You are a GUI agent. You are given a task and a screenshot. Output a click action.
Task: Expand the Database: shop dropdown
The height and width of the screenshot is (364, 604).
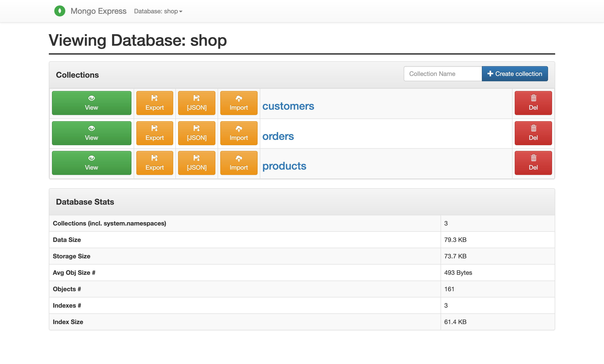click(158, 11)
